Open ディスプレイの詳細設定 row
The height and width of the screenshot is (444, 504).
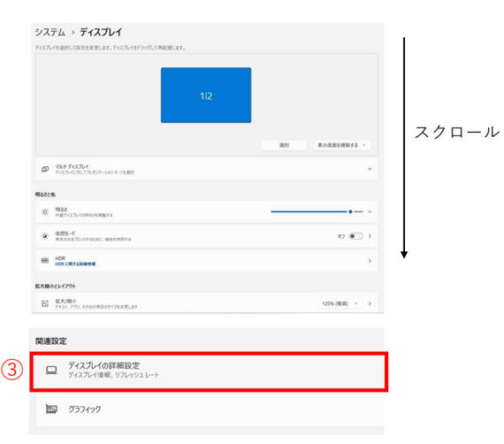click(209, 371)
